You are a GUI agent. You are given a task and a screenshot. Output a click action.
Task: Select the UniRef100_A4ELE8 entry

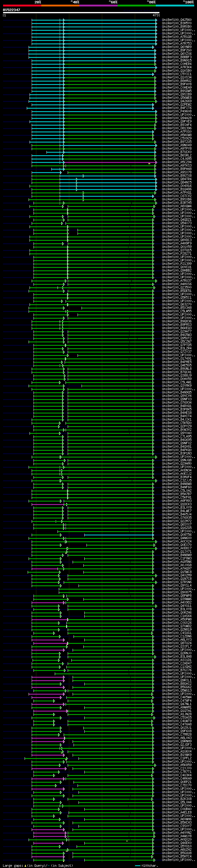point(176,812)
